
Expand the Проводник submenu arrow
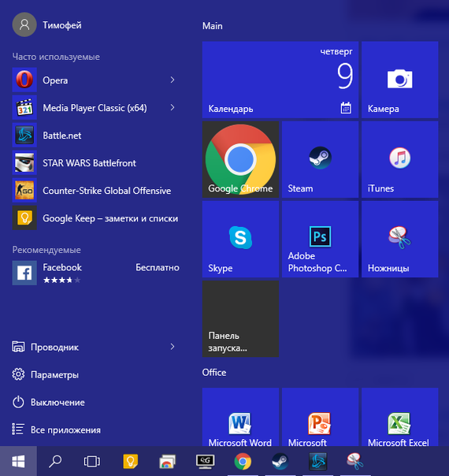click(x=173, y=347)
